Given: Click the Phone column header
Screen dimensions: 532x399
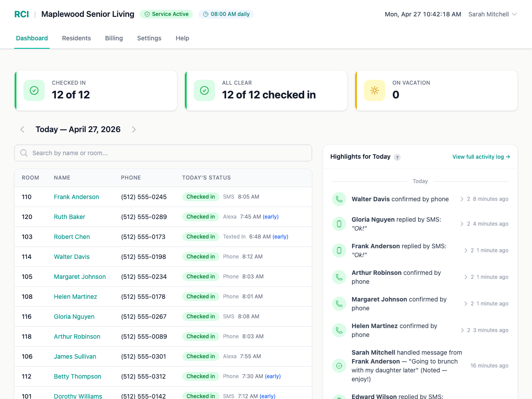Looking at the screenshot, I should coord(131,178).
